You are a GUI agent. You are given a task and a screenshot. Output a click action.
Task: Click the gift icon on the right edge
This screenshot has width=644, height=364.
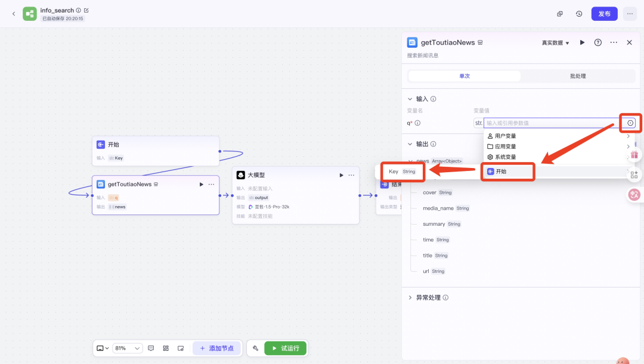point(634,154)
